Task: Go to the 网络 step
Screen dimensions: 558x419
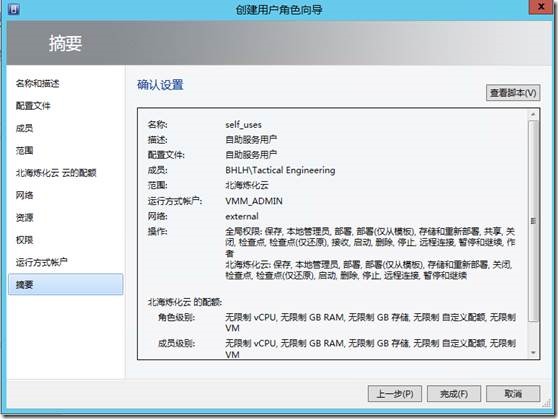Action: [x=24, y=195]
